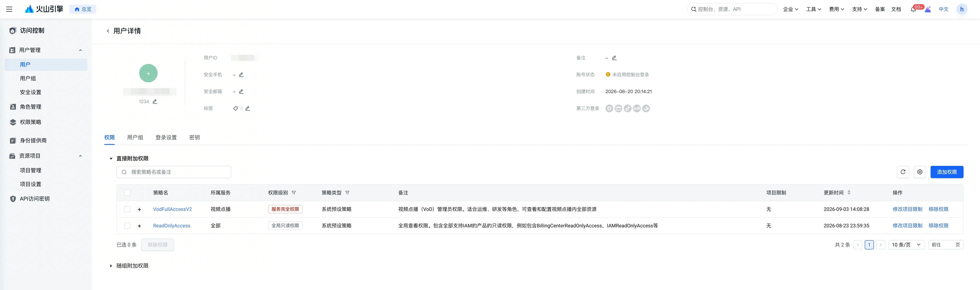Click the notification bell icon

pyautogui.click(x=913, y=10)
